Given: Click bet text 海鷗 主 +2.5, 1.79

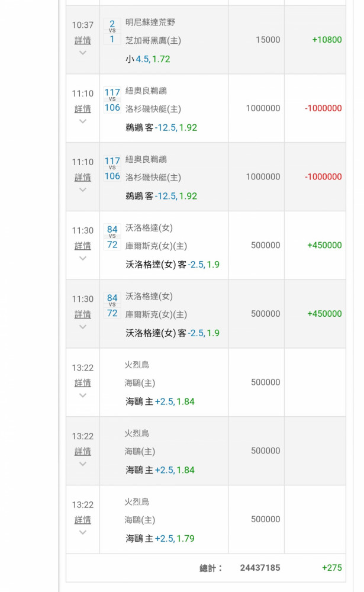Looking at the screenshot, I should coord(160,539).
